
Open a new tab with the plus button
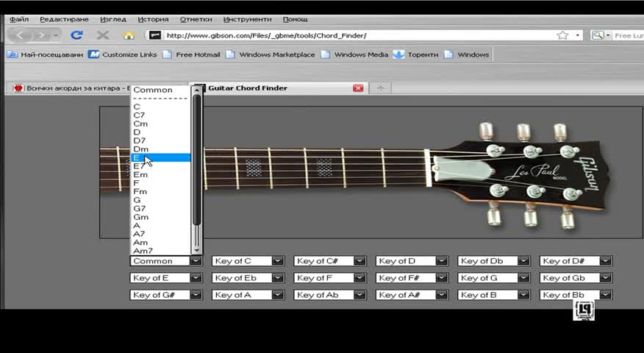[x=380, y=88]
